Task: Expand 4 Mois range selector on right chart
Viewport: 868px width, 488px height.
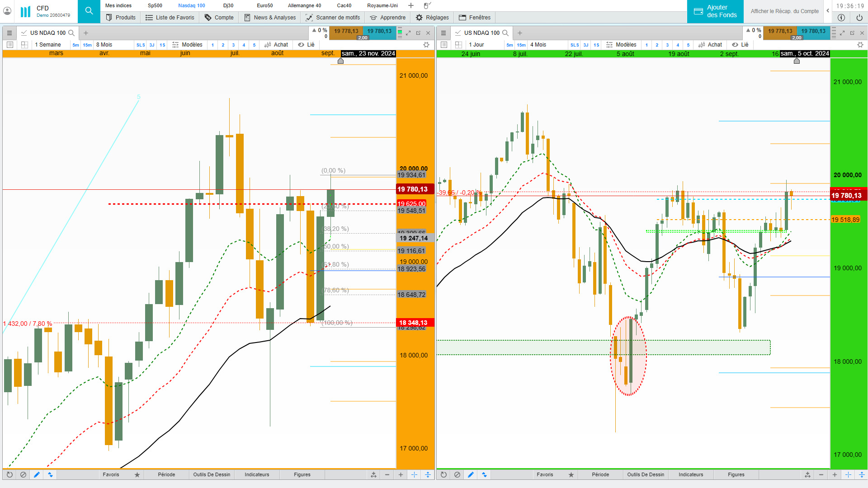Action: click(x=538, y=45)
